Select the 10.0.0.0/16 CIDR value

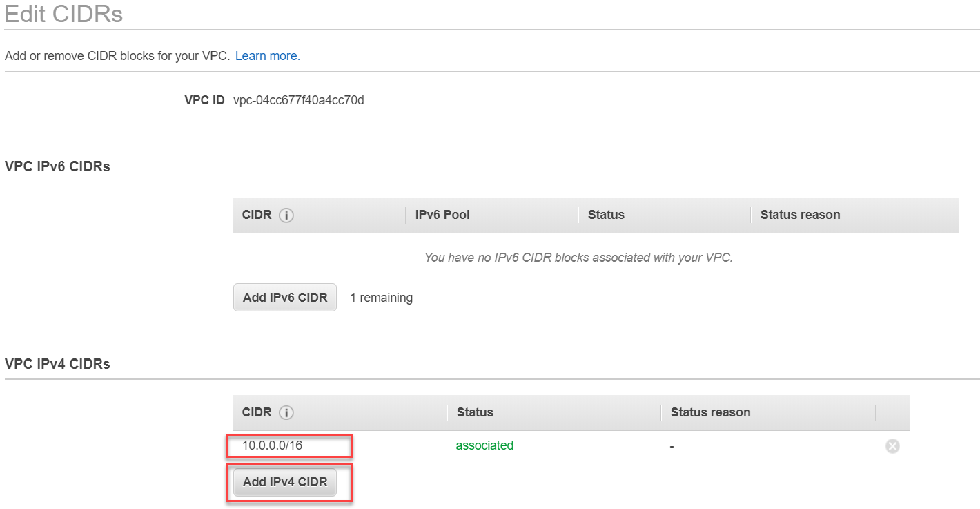click(273, 445)
